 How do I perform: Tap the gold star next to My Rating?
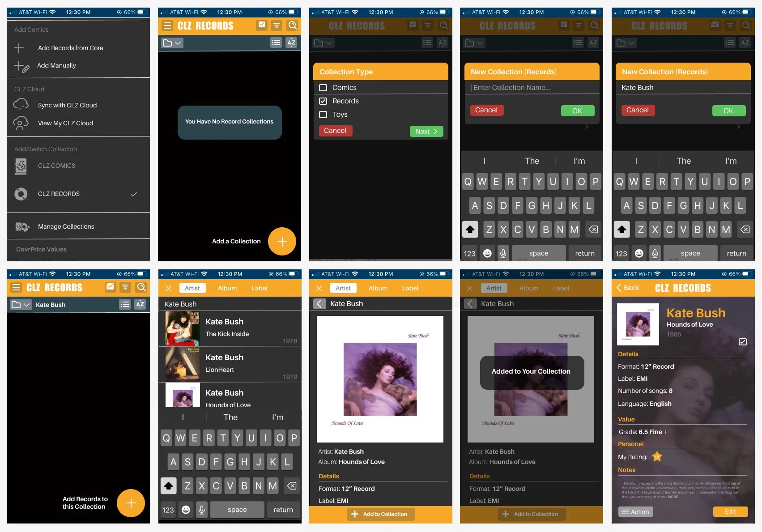pyautogui.click(x=657, y=457)
